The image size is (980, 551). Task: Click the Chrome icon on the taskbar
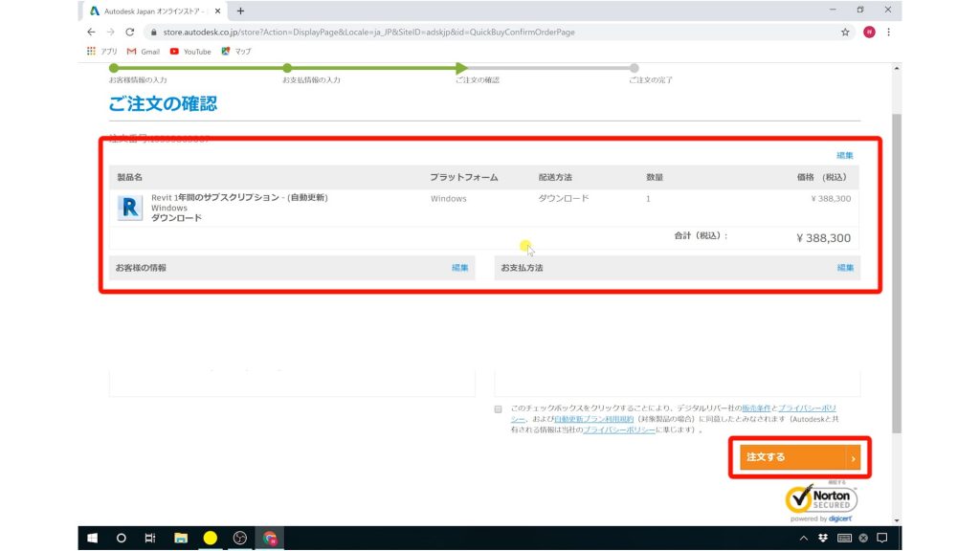(270, 538)
